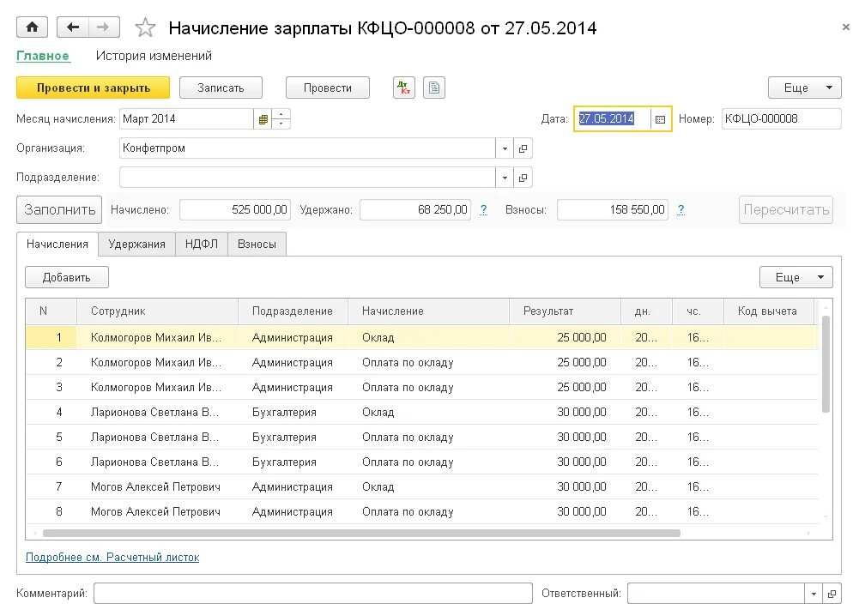865x616 pixels.
Task: Navigate forward with the right arrow
Action: [103, 27]
